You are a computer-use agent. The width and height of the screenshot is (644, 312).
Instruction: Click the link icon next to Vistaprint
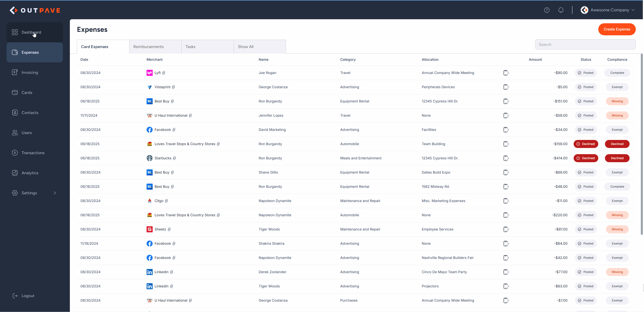pyautogui.click(x=174, y=87)
